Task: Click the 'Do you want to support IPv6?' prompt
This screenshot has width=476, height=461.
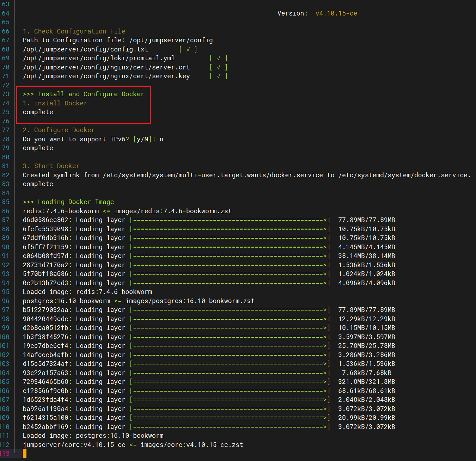Action: (93, 139)
